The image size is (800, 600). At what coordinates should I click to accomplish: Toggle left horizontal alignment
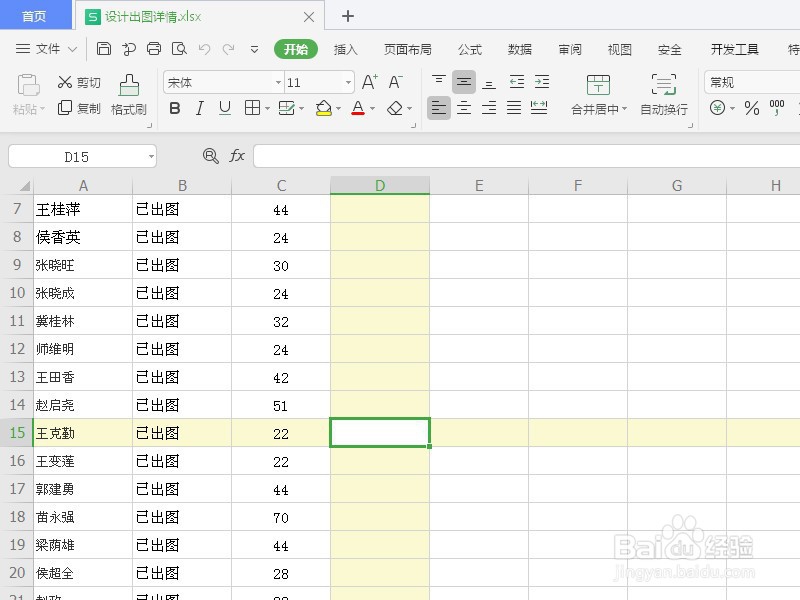[439, 108]
